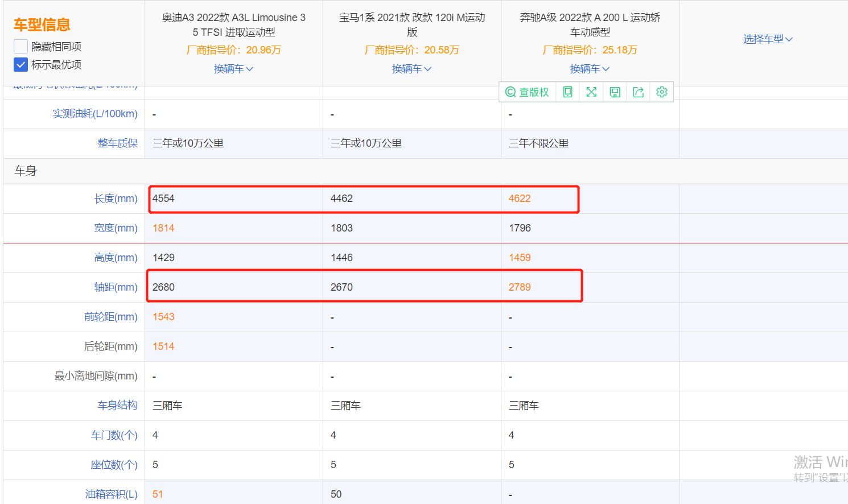Open 换辆车 dropdown under 奥迪A3
Viewport: 848px width, 504px height.
pyautogui.click(x=233, y=68)
